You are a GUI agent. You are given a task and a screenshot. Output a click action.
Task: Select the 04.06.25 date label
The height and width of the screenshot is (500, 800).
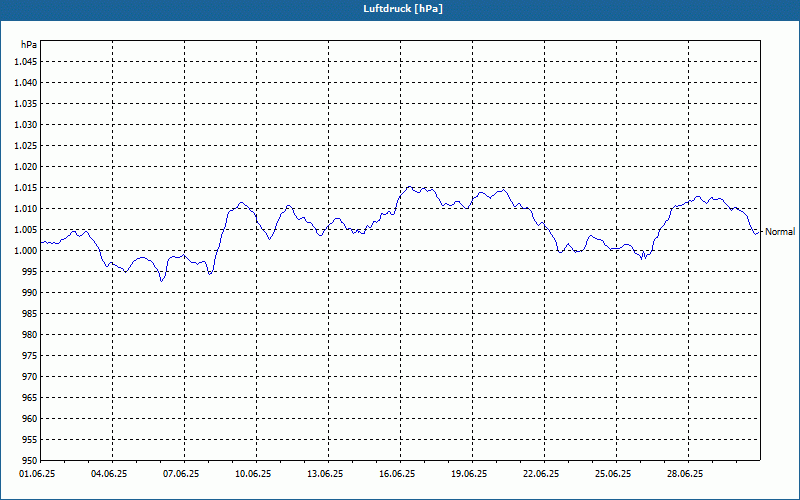coord(109,474)
